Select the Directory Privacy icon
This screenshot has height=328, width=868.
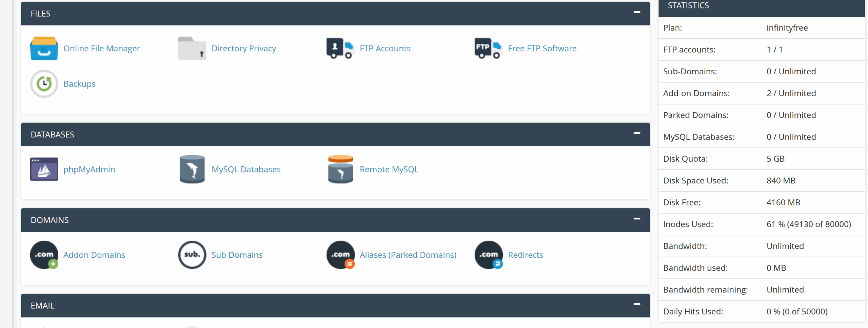[192, 48]
